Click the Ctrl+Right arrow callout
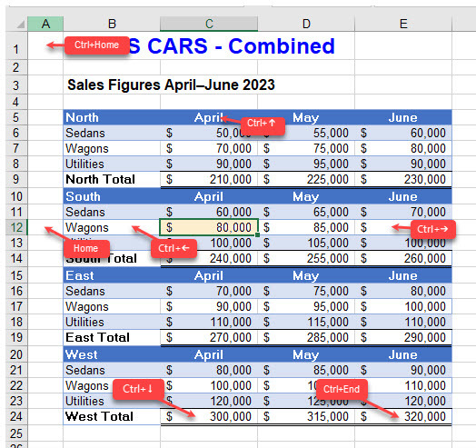The width and height of the screenshot is (476, 448). pos(432,229)
